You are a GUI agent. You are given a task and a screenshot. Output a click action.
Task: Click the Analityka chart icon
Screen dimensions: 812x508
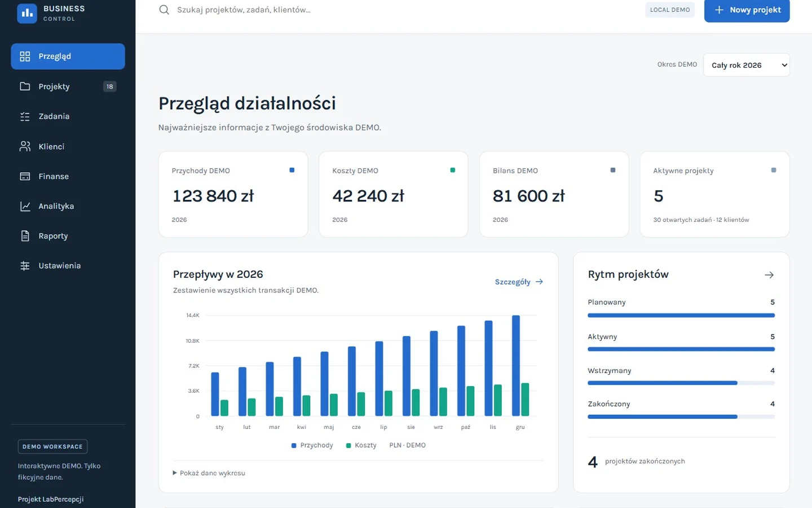25,206
